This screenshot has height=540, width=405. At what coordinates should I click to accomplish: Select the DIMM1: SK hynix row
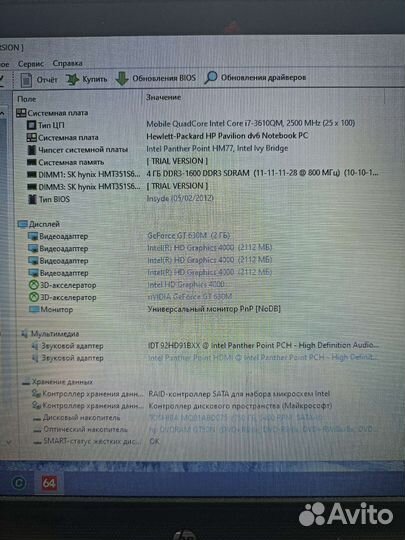pos(202,174)
